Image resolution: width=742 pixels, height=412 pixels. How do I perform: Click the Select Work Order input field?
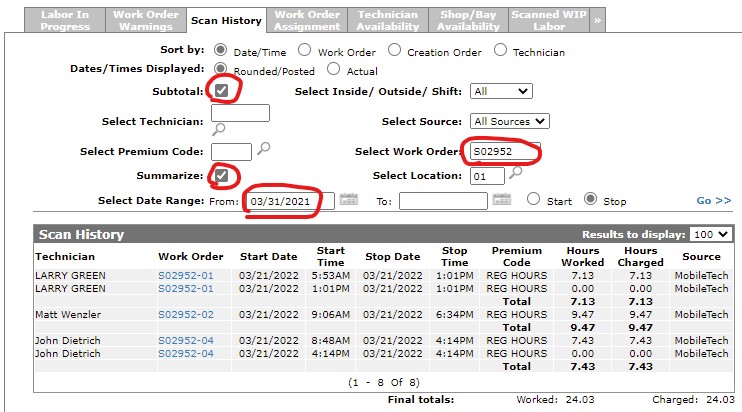[503, 152]
